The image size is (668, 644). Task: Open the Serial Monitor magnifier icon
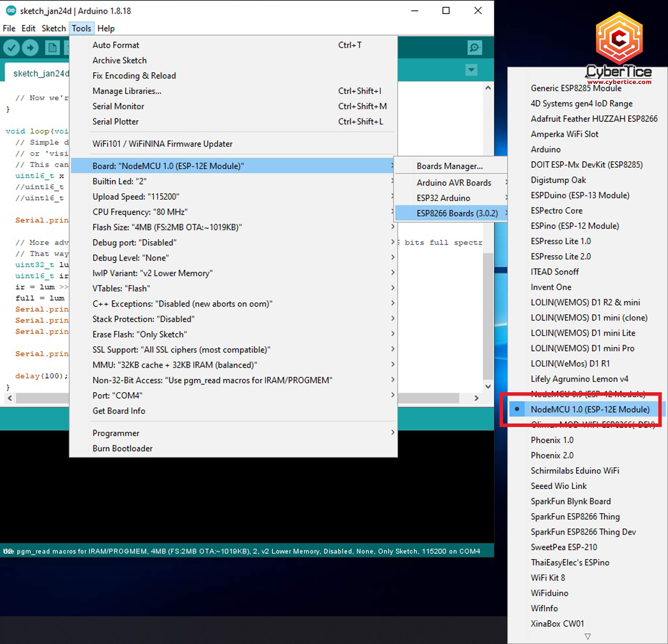475,48
